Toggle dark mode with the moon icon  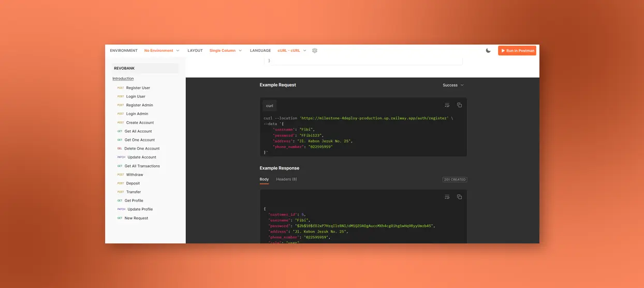click(488, 51)
